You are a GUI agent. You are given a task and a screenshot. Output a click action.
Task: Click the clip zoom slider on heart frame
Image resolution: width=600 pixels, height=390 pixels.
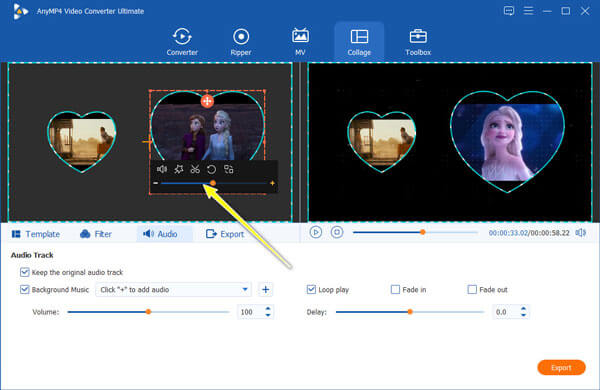coord(214,183)
